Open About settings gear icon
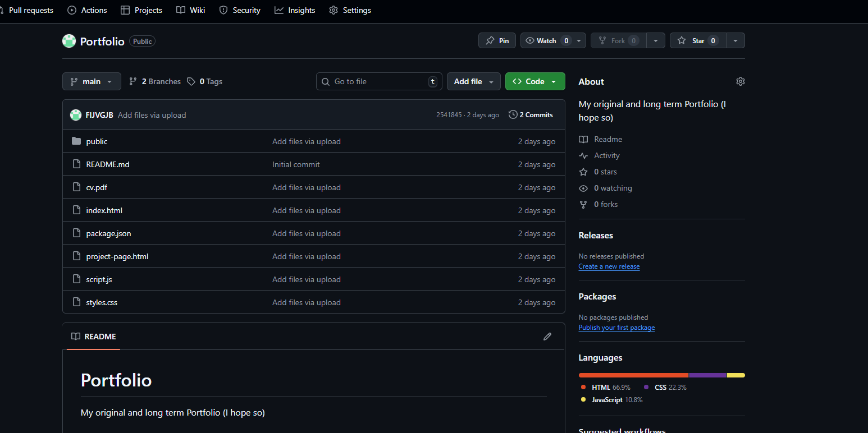Screen dimensions: 868x433 (x=741, y=81)
